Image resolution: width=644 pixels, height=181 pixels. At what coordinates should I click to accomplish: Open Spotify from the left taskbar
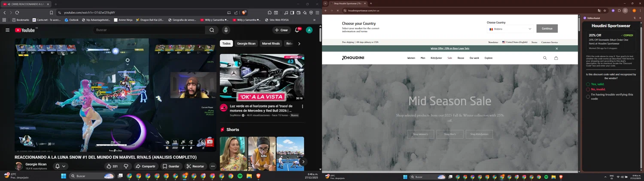pos(240,176)
